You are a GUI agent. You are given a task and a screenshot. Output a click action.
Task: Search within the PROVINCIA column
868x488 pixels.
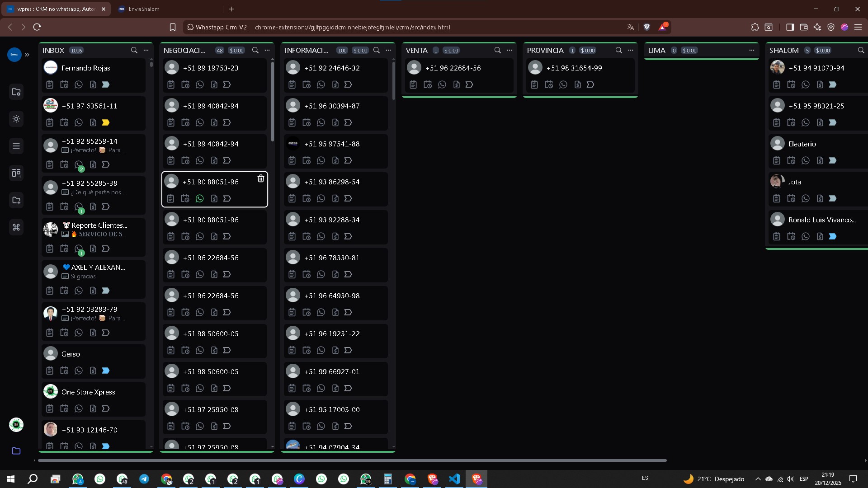(619, 50)
